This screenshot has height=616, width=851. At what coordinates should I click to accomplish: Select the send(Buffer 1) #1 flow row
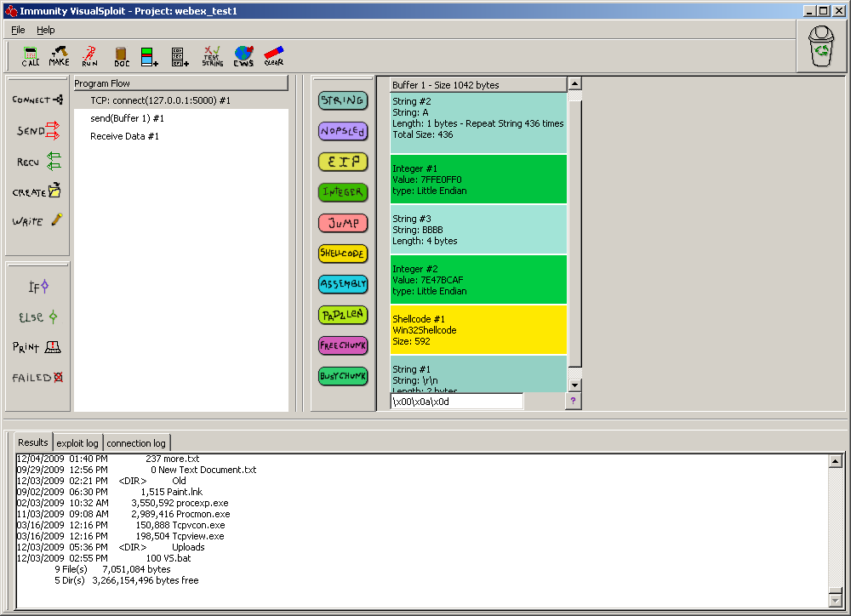[180, 118]
